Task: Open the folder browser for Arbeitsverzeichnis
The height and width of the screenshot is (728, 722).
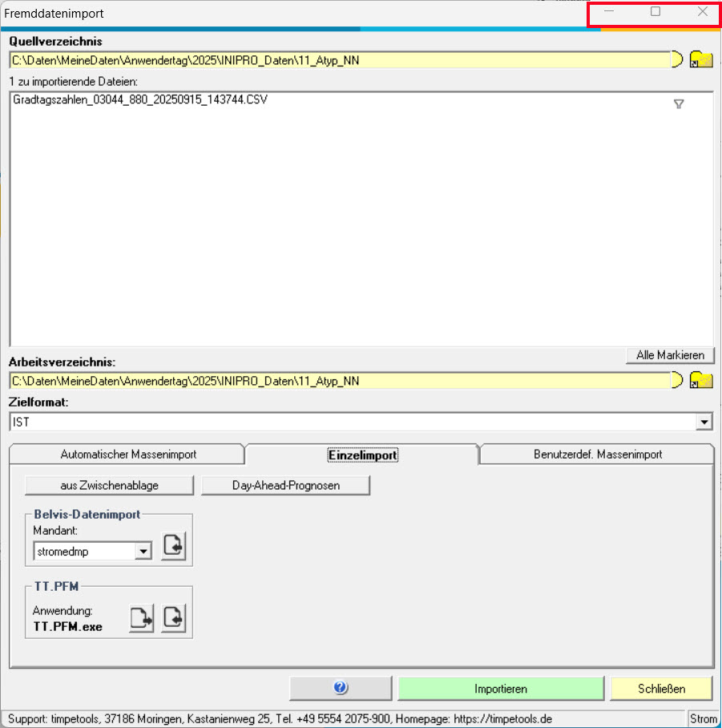Action: (701, 380)
